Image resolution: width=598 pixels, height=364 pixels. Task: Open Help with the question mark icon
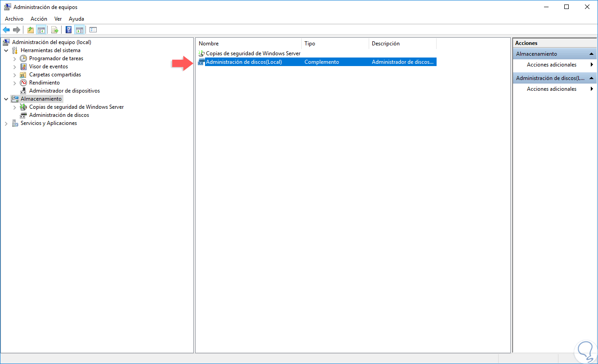pos(69,30)
